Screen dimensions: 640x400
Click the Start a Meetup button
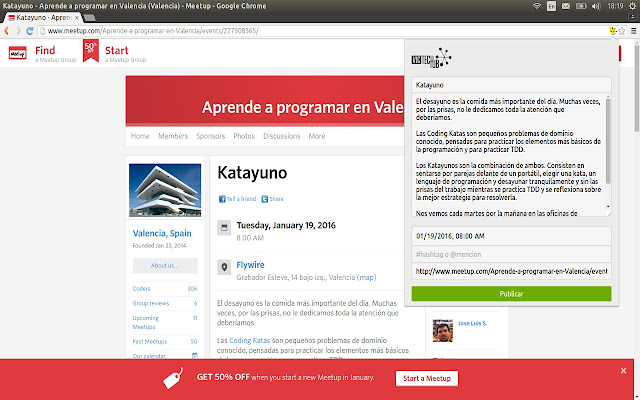coord(427,378)
